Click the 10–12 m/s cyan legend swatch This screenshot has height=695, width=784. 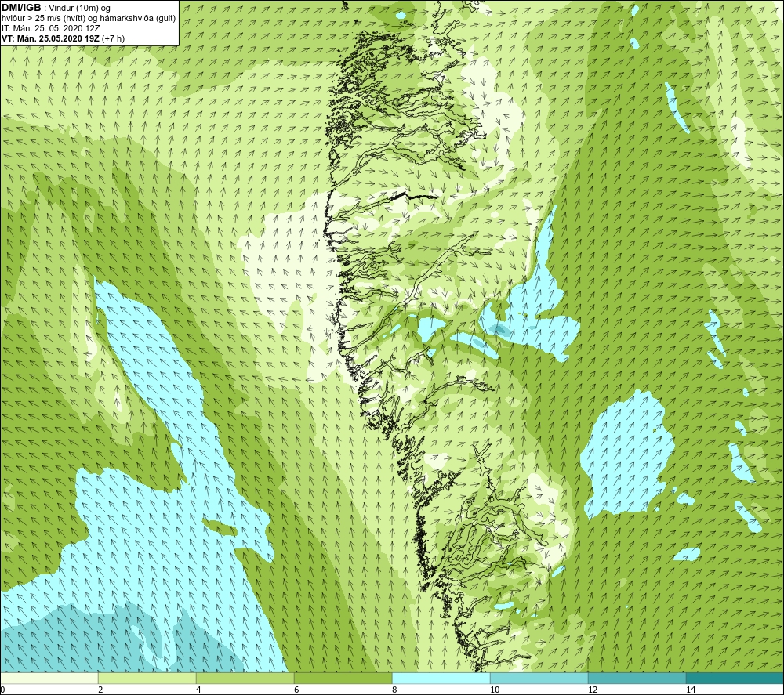tap(539, 679)
